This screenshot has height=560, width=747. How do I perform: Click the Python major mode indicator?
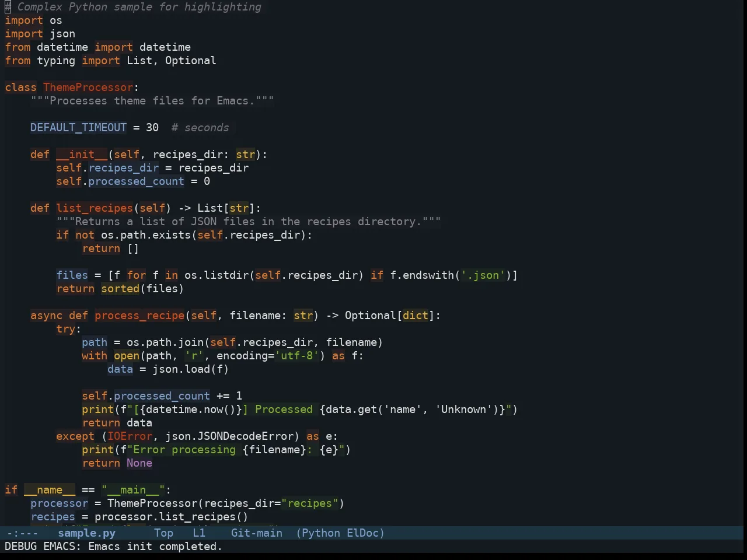pyautogui.click(x=320, y=533)
